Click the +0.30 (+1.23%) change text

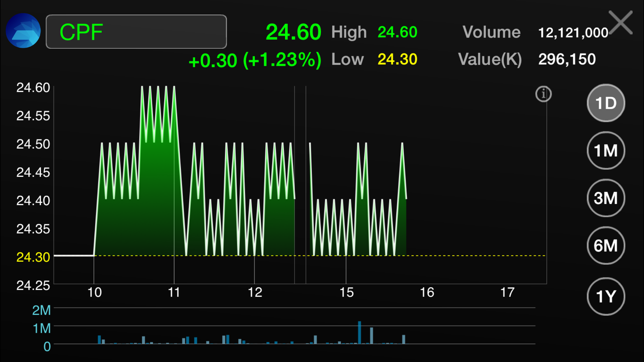(x=255, y=60)
